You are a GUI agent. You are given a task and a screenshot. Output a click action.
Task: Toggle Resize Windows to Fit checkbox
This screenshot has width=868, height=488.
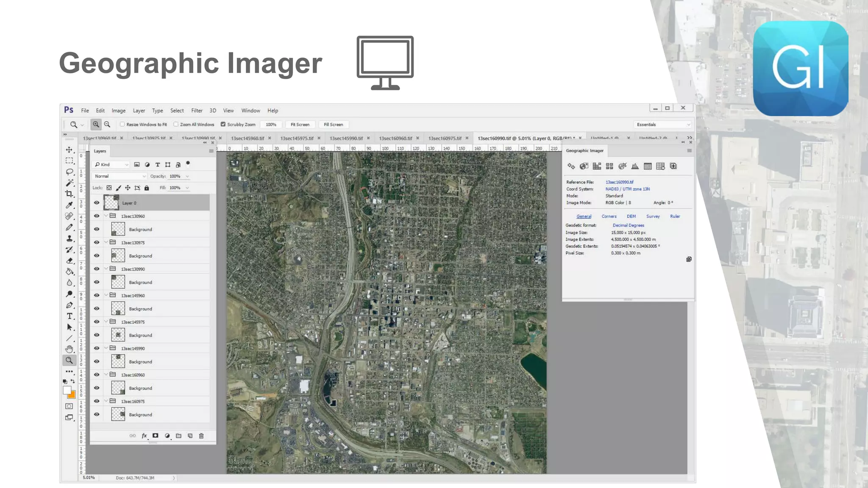click(x=122, y=125)
